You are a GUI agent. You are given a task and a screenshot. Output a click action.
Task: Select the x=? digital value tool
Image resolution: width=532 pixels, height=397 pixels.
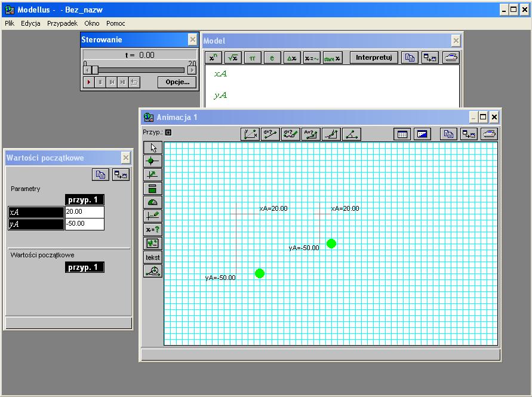[153, 230]
